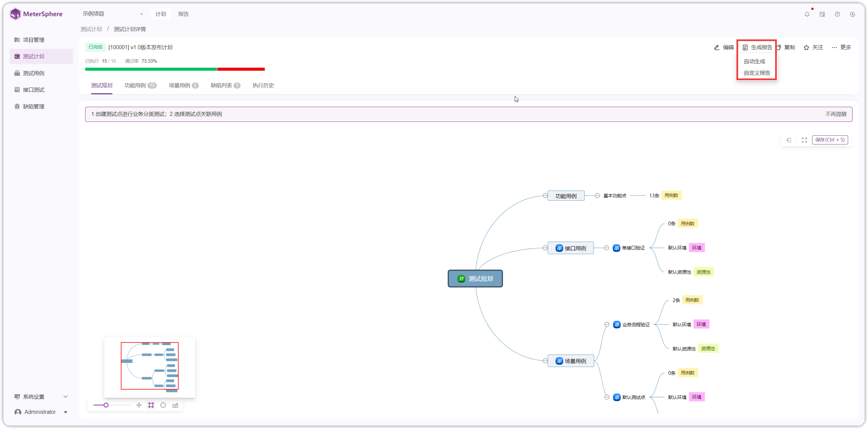This screenshot has height=429, width=868.
Task: Click the locate-root crosshair icon
Action: coord(163,405)
